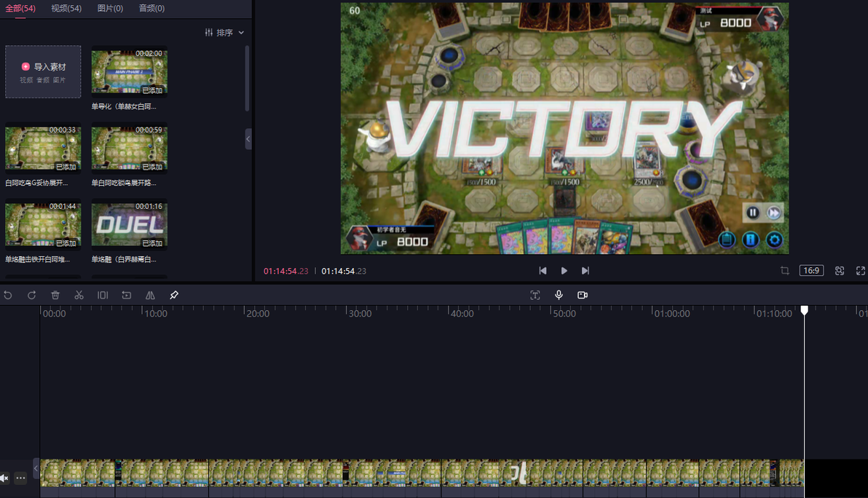The image size is (868, 498).
Task: Open the 16:9 aspect ratio selector
Action: coord(811,271)
